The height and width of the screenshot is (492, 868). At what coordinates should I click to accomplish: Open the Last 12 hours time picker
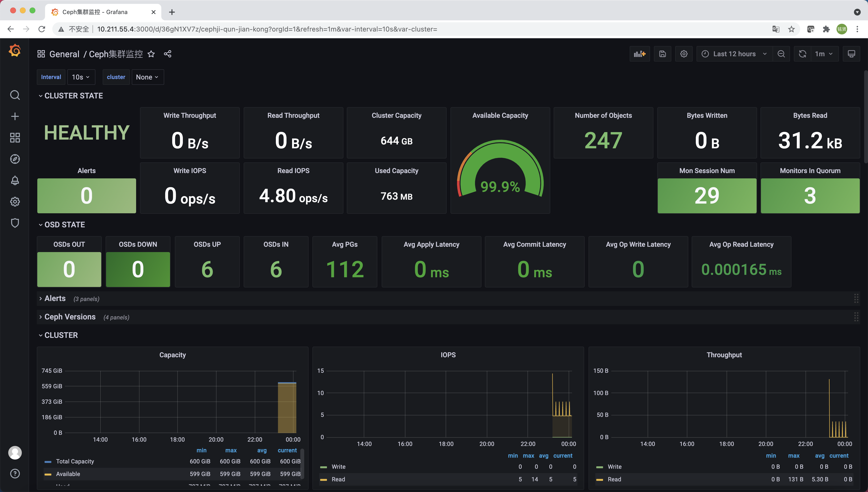734,54
